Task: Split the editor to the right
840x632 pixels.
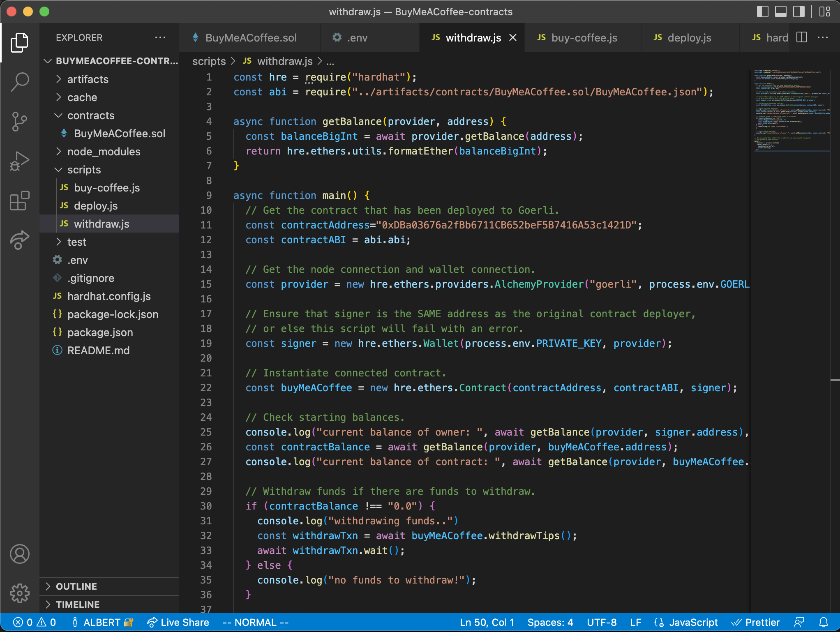Action: point(802,37)
